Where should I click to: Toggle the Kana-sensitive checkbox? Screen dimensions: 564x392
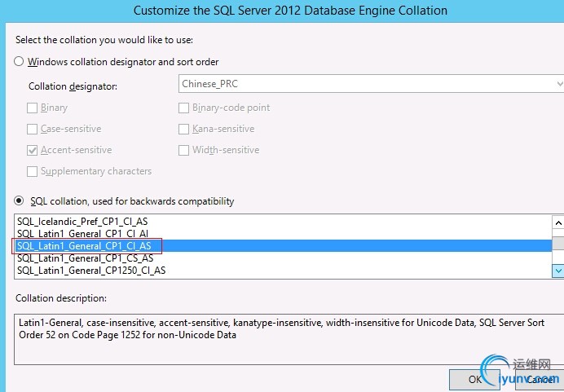(184, 129)
